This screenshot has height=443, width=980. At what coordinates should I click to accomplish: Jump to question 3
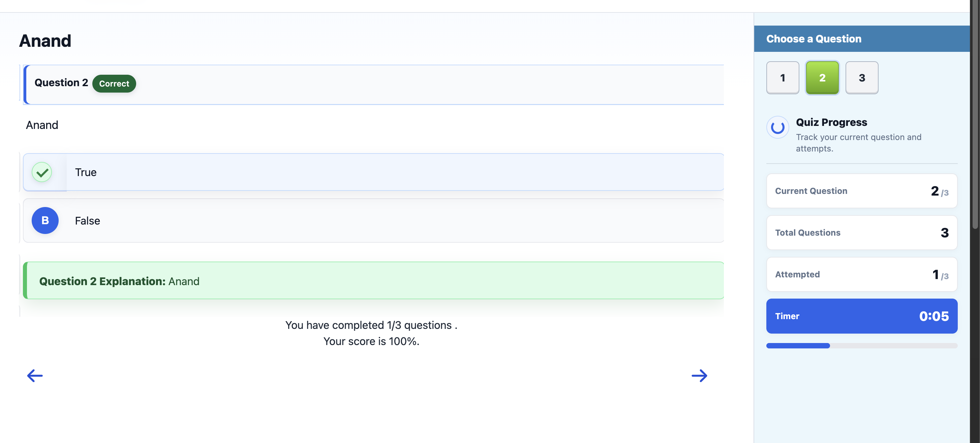pos(862,77)
